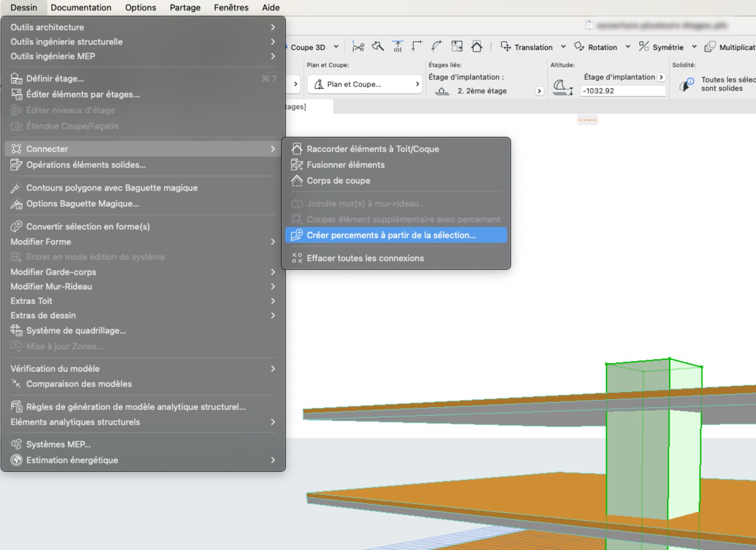This screenshot has width=756, height=550.
Task: Select the scissors trim tool icon
Action: click(x=358, y=47)
